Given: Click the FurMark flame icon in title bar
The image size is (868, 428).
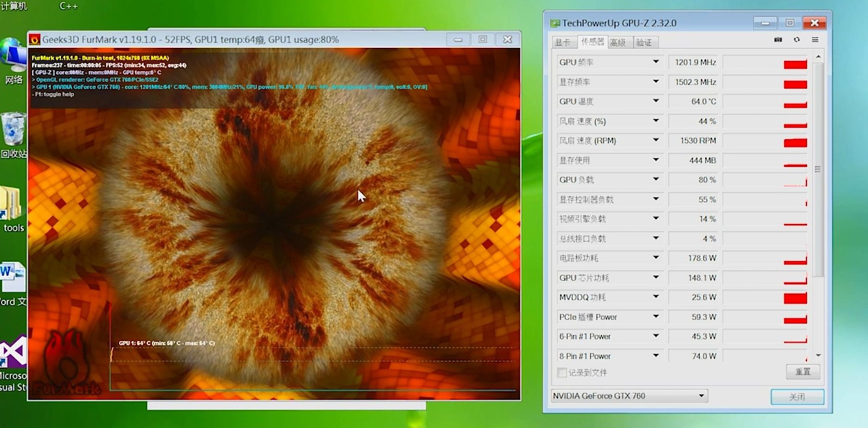Looking at the screenshot, I should [35, 40].
